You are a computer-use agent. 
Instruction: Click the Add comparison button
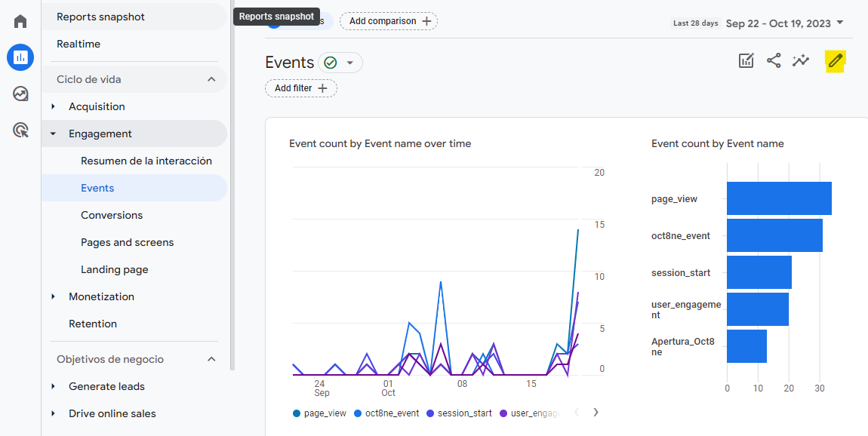pyautogui.click(x=389, y=21)
